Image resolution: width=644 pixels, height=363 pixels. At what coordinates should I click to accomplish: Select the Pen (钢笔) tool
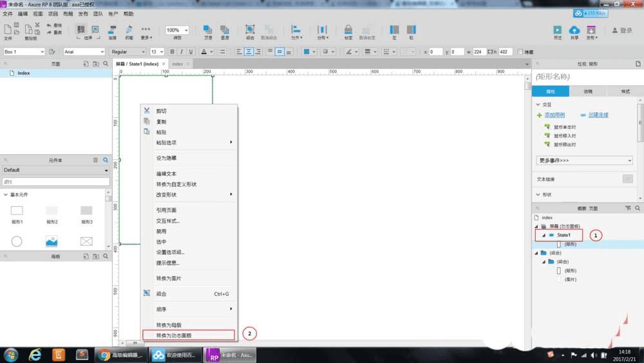point(129,29)
